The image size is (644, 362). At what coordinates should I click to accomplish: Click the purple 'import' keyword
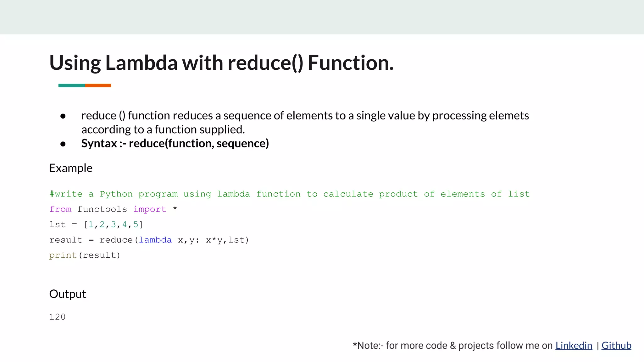pyautogui.click(x=149, y=209)
